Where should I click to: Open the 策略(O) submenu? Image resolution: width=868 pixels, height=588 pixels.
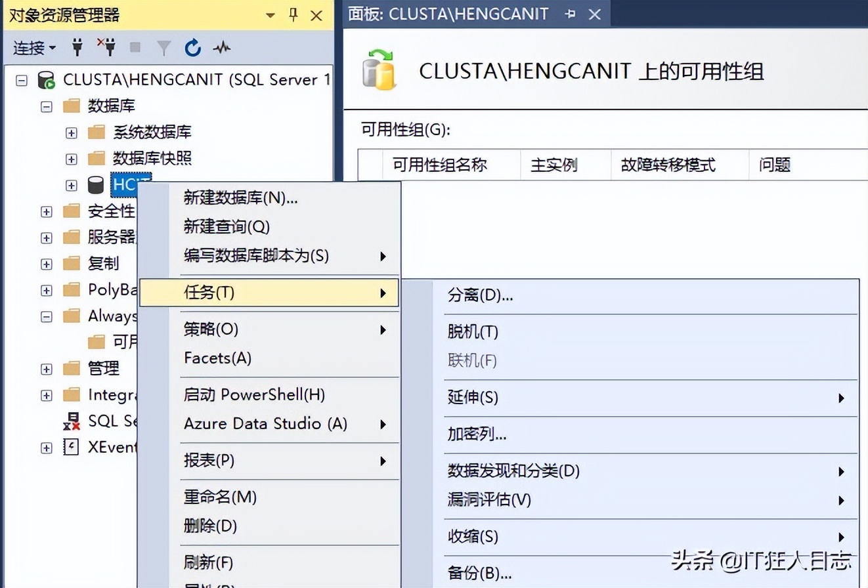pos(269,329)
